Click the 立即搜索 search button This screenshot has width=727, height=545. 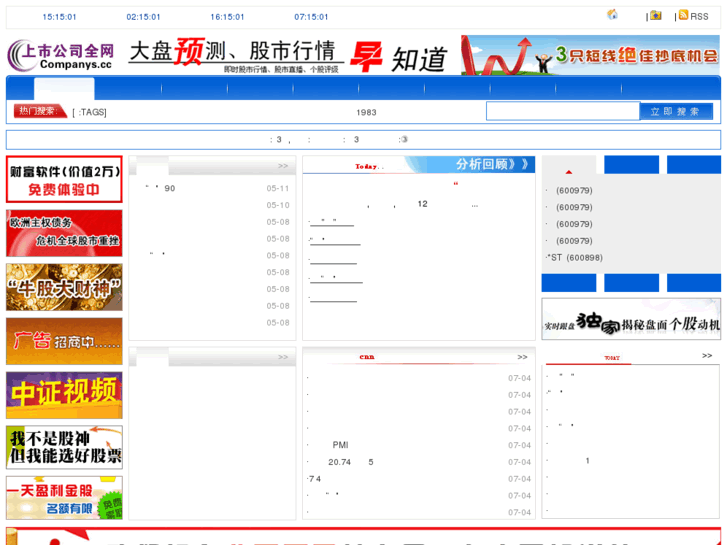pos(676,111)
